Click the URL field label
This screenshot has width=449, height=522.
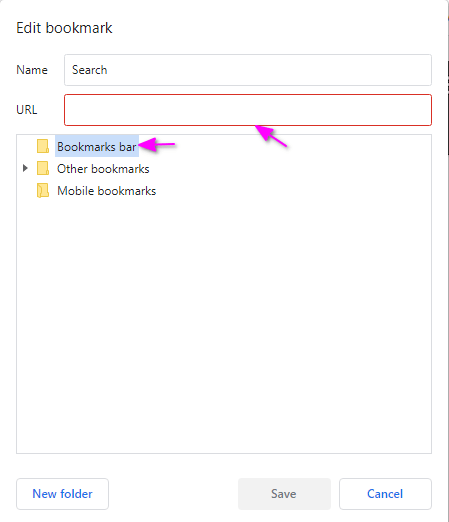[27, 110]
